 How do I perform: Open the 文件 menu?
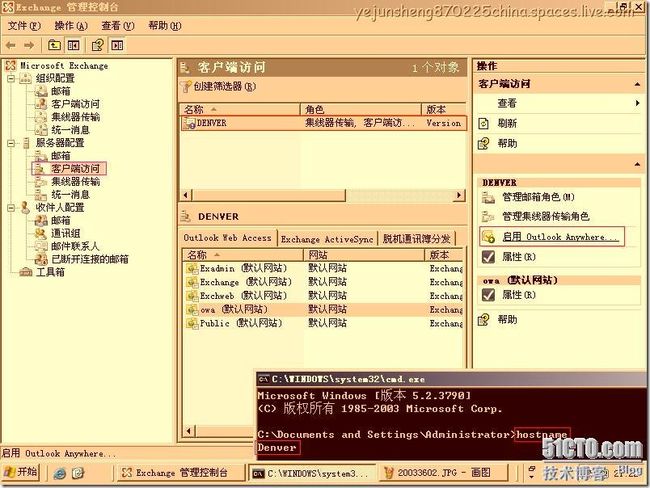24,26
